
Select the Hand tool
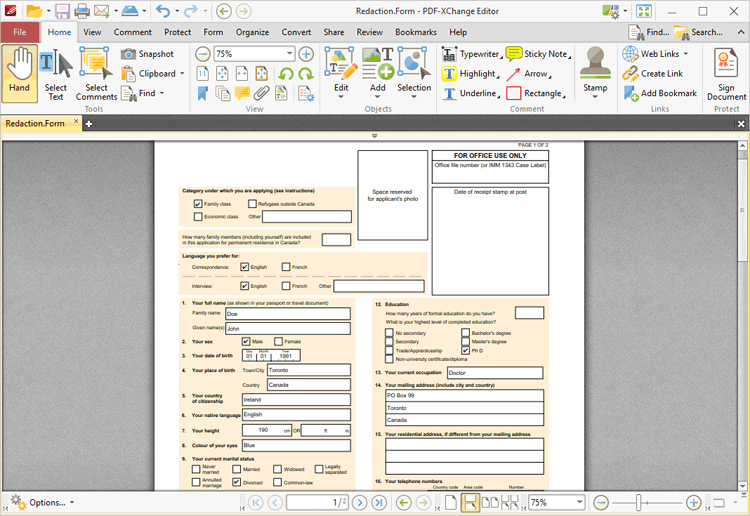[19, 72]
